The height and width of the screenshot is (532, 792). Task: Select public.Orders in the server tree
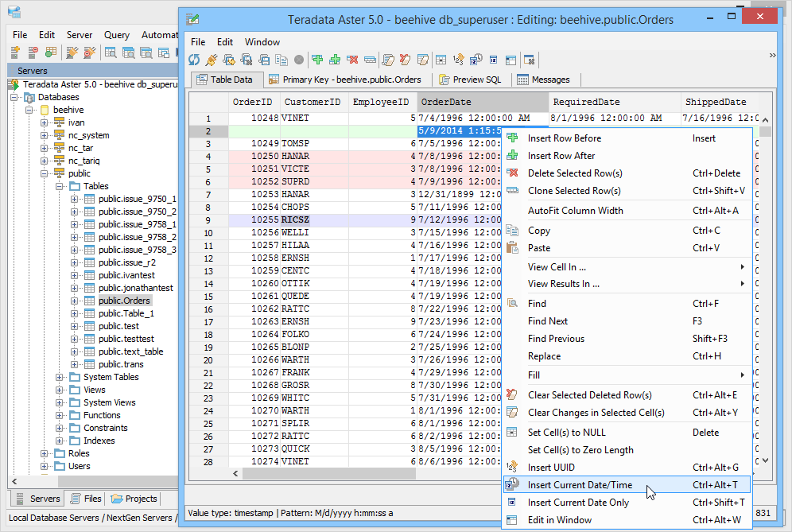tap(124, 301)
